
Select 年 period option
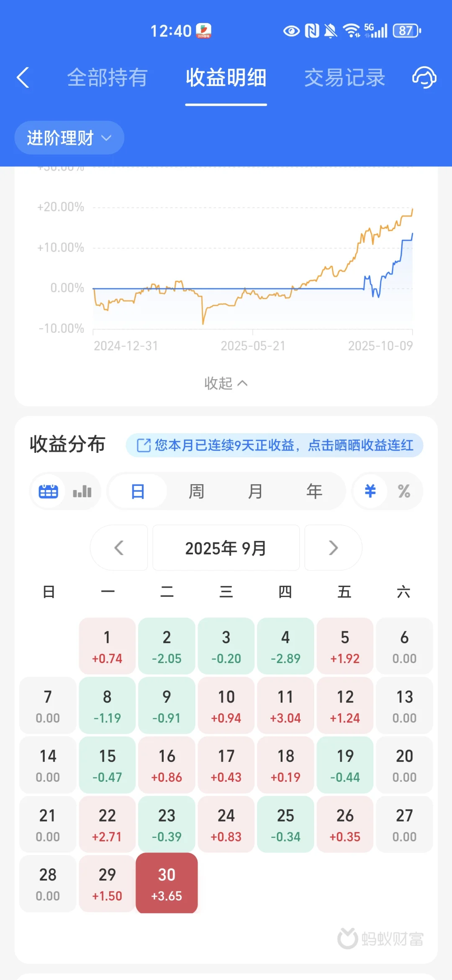(x=314, y=491)
